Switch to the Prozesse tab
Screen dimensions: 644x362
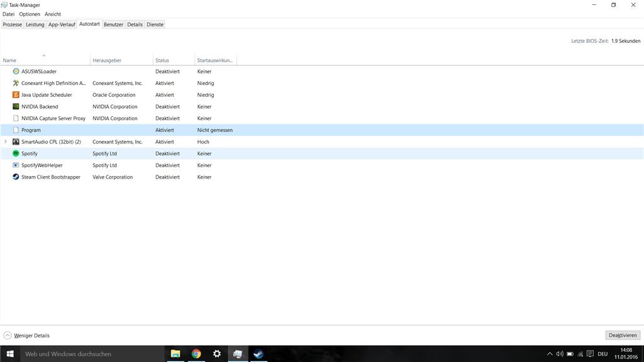click(x=13, y=25)
